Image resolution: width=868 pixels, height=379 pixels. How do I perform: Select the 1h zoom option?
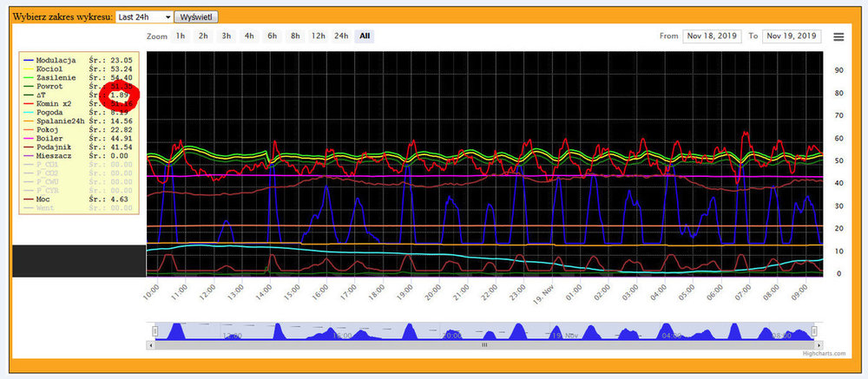(x=180, y=36)
